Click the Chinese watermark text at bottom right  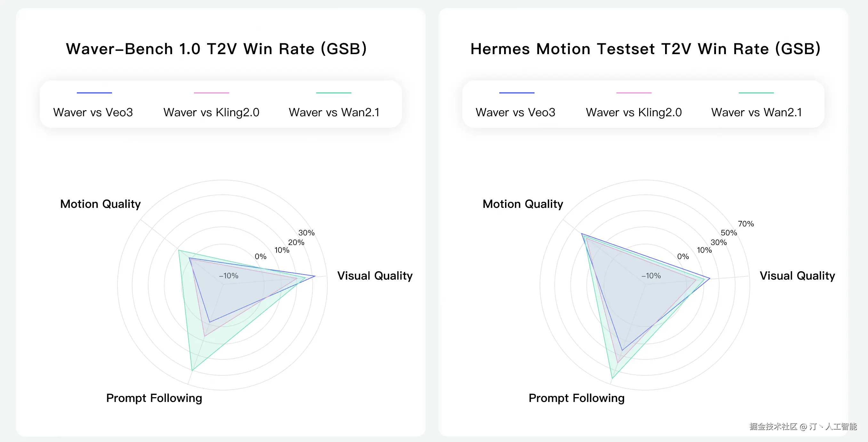[x=803, y=427]
